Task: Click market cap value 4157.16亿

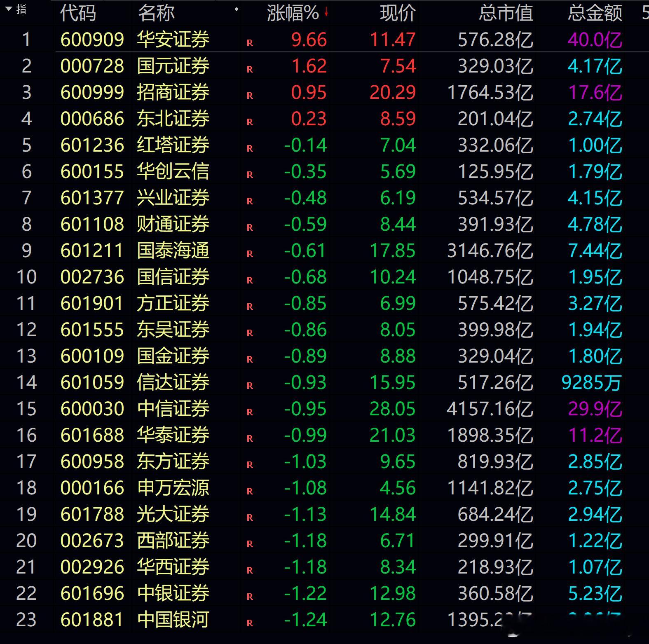Action: point(490,409)
